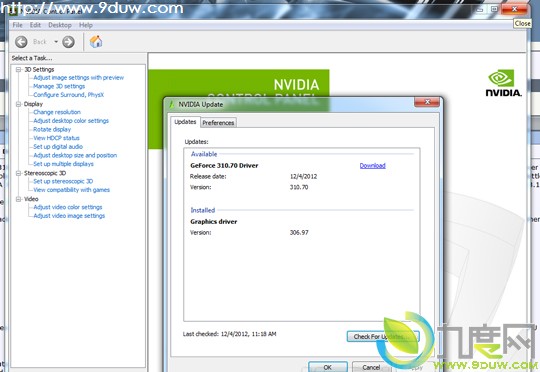Open Configure Surround, PhysX
The width and height of the screenshot is (540, 372).
(x=69, y=95)
